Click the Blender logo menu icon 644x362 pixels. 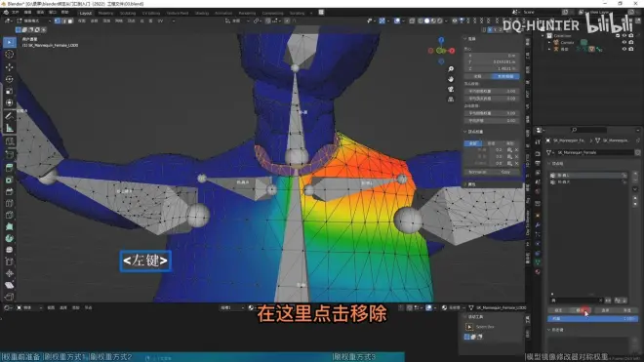6,13
